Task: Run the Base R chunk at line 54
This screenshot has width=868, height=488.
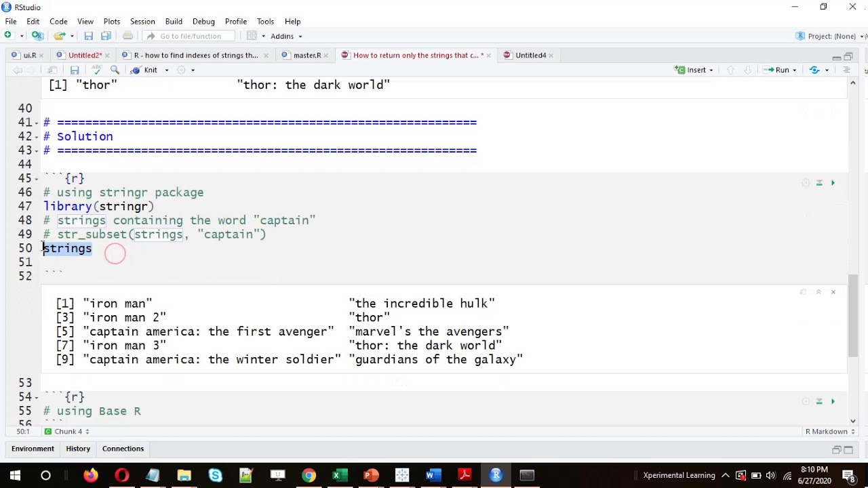Action: [x=833, y=401]
